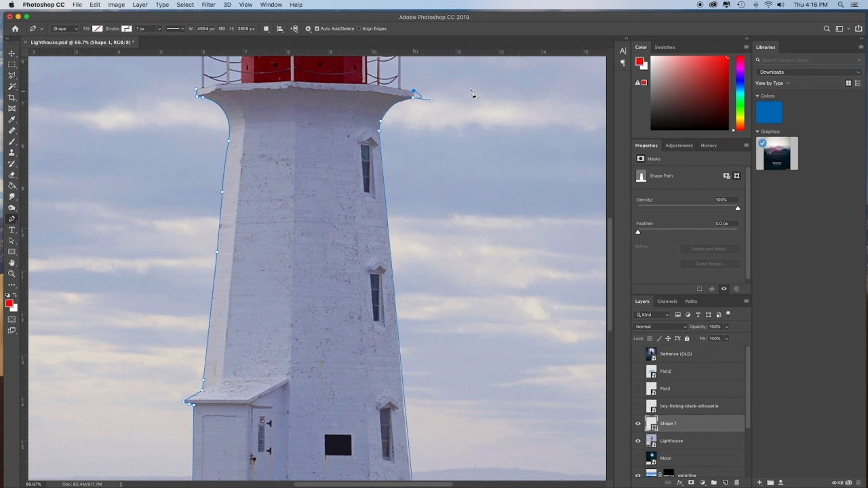The image size is (868, 488).
Task: Open the Shape tool mode dropdown
Action: 65,28
